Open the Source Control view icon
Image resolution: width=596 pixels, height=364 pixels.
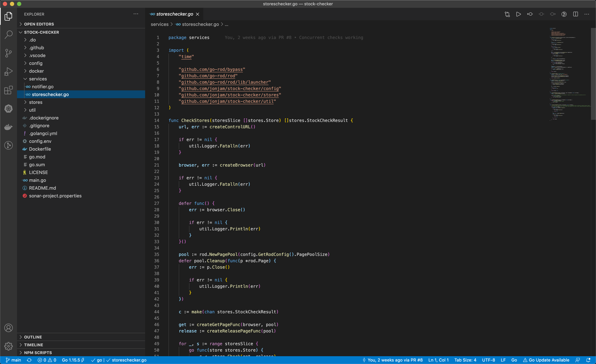coord(9,53)
